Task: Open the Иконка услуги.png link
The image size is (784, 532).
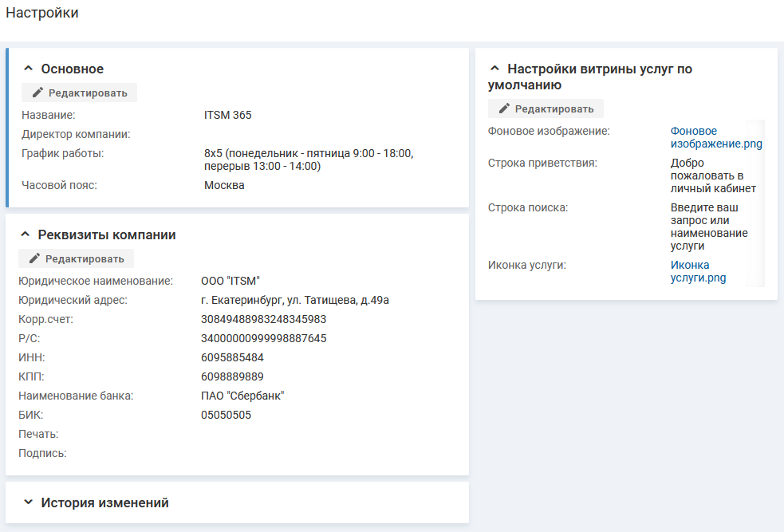Action: tap(698, 271)
